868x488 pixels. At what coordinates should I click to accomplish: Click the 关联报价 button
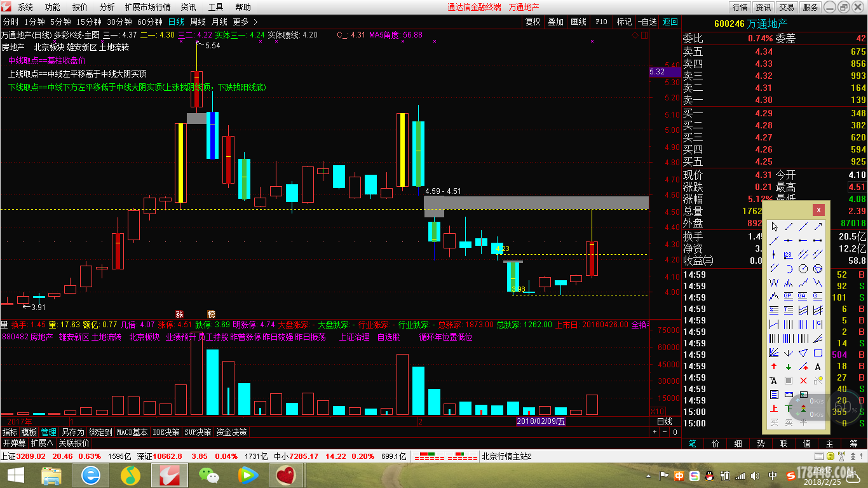[x=74, y=443]
